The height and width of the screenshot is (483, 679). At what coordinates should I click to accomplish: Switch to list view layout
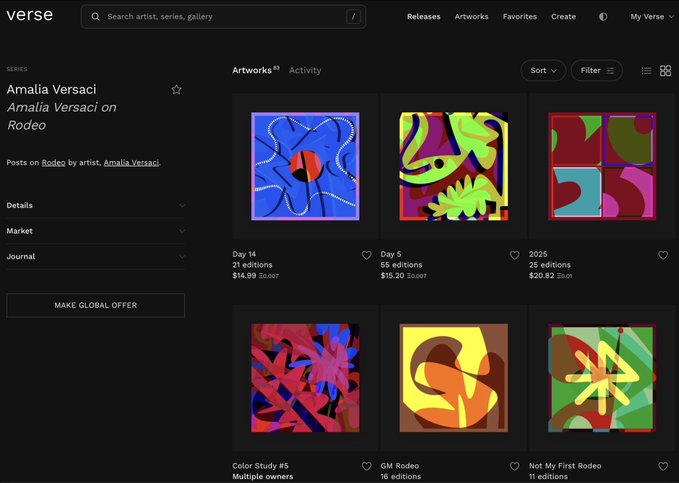pos(646,71)
